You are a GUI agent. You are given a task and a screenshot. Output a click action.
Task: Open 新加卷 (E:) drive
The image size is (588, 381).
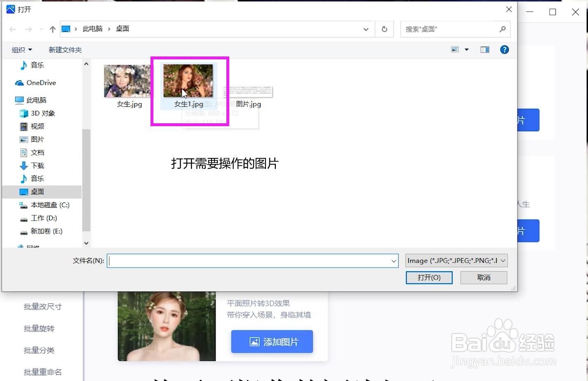(x=41, y=231)
